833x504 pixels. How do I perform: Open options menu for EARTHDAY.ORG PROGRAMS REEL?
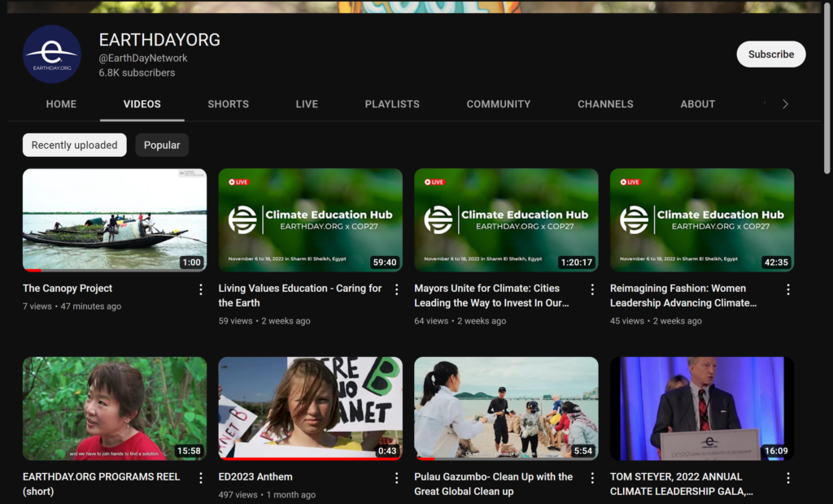tap(201, 478)
